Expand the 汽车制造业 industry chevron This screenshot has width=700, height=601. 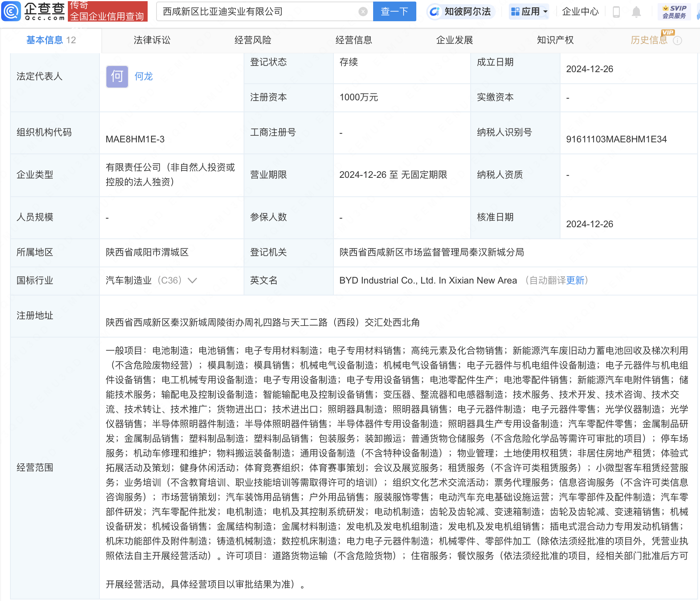192,280
